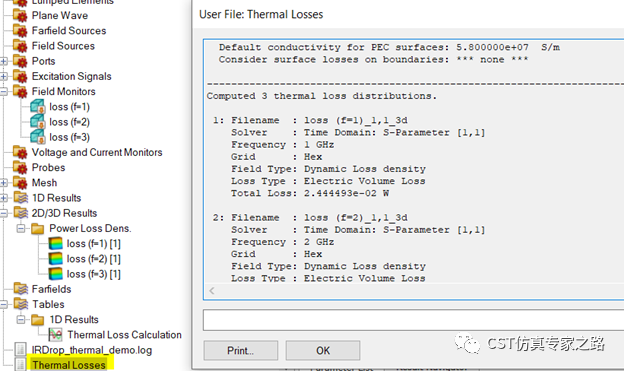The width and height of the screenshot is (624, 371).
Task: Expand the Excitation Signals tree node
Action: 4,76
